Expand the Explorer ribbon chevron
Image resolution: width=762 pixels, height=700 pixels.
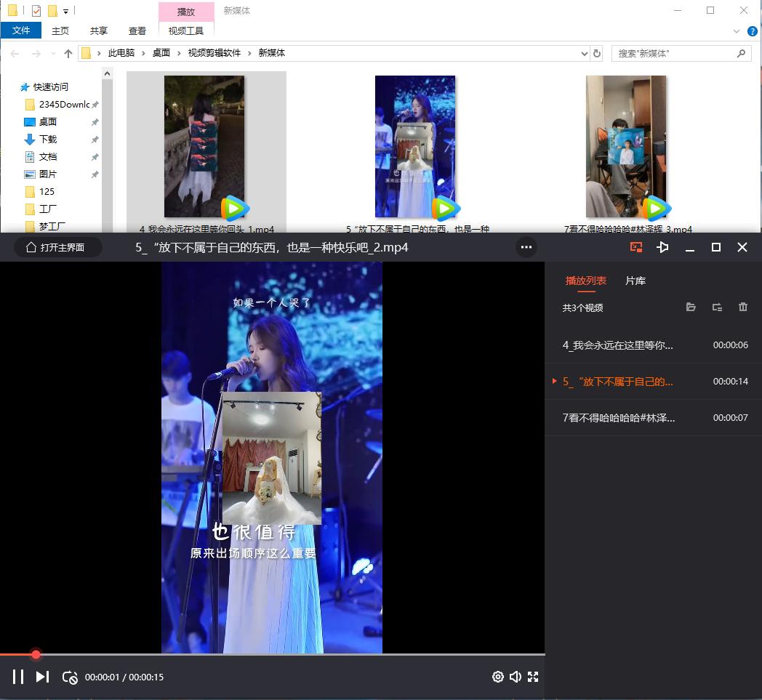click(737, 31)
